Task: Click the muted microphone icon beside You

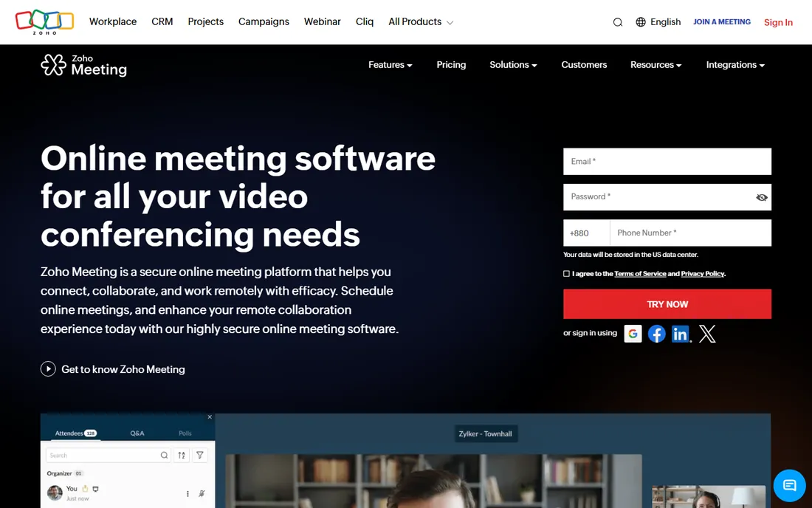Action: [x=202, y=493]
